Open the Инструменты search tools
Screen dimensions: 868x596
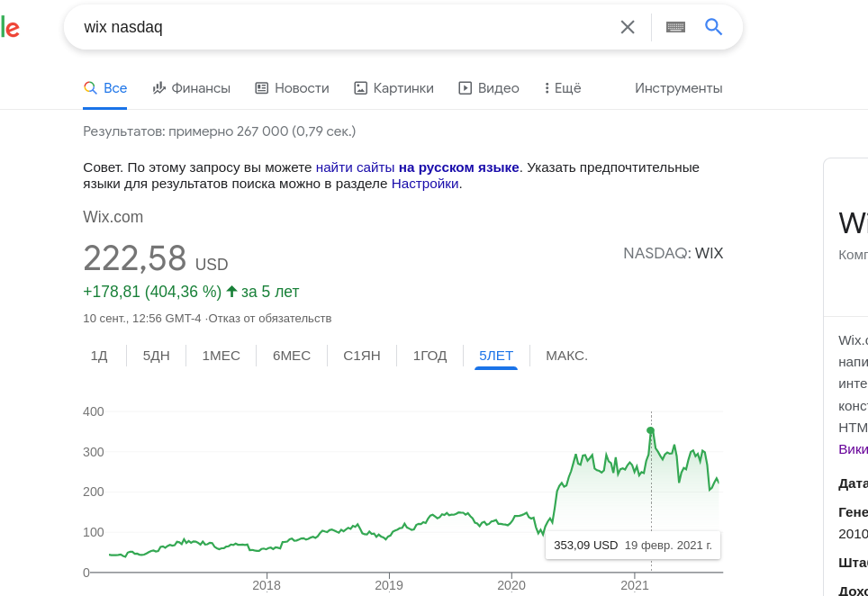[678, 88]
